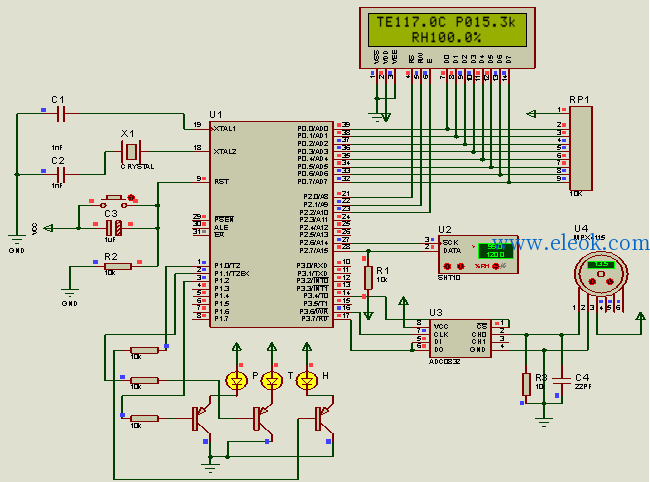Select the yellow LED labeled H
Viewport: 650px width, 482px height.
(x=307, y=380)
